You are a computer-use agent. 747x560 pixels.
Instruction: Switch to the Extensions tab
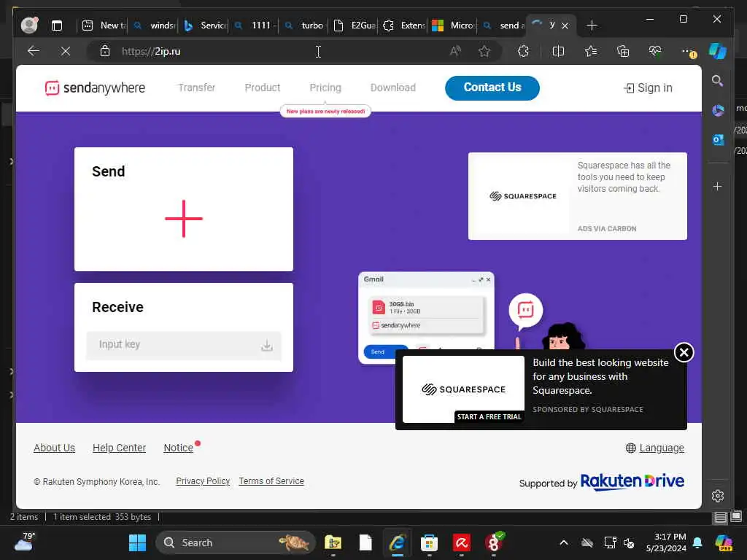tap(404, 26)
